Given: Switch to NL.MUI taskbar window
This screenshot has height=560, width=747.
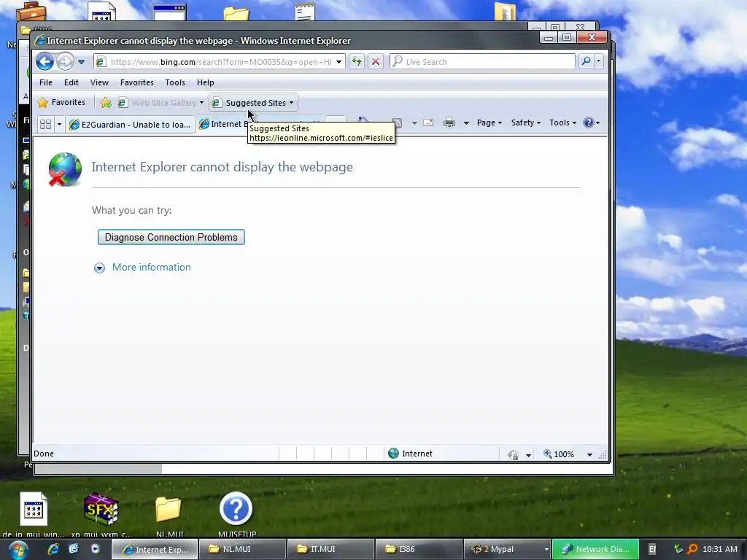Looking at the screenshot, I should point(242,549).
